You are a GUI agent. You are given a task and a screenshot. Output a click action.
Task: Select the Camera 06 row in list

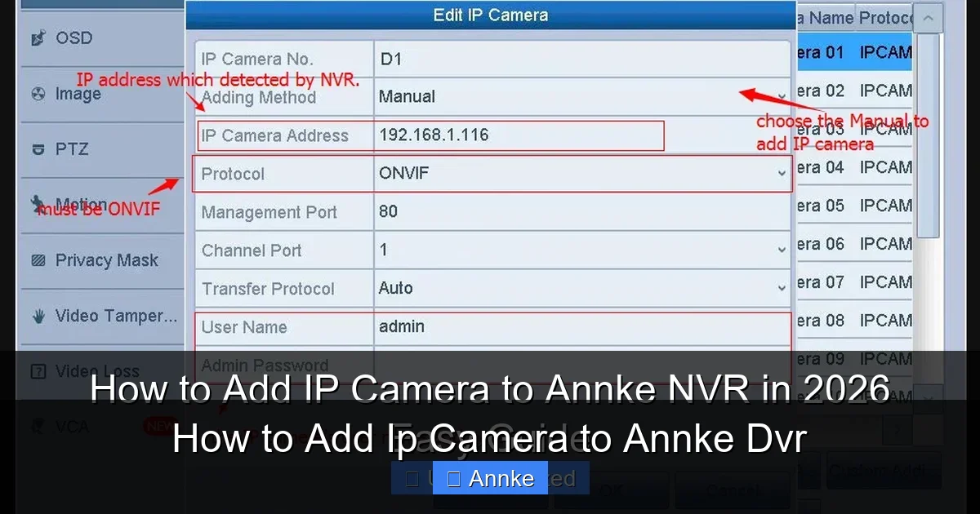(x=854, y=244)
